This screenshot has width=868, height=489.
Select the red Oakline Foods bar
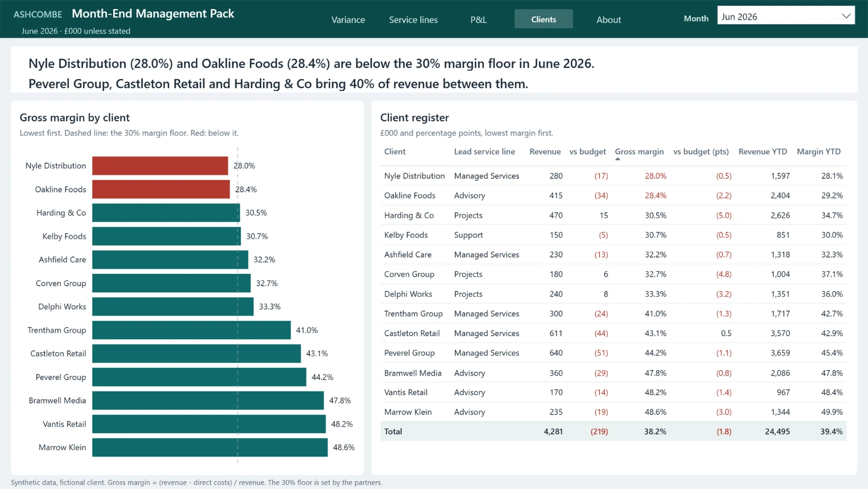pos(161,189)
